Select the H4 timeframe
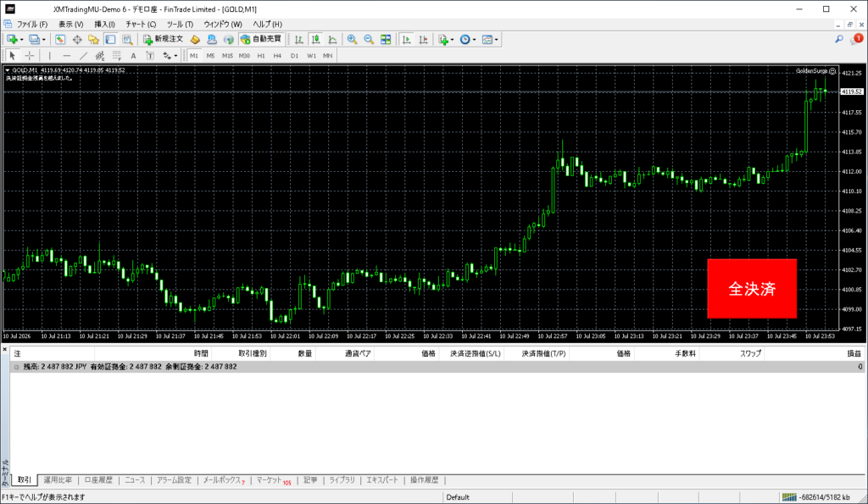Viewport: 868px width, 504px height. [x=277, y=55]
